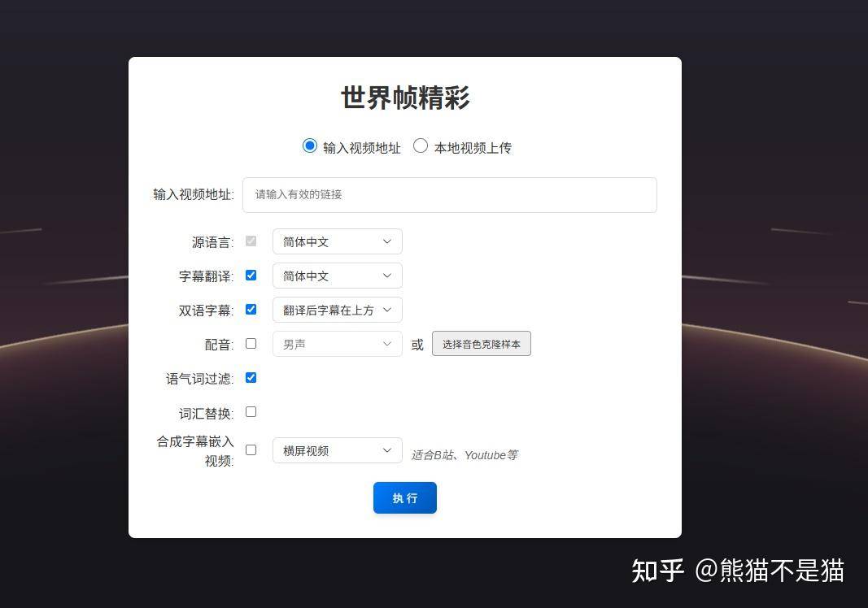Screen dimensions: 868x608
Task: Enable the 合成字幕嵌入视频 checkbox
Action: (x=251, y=450)
